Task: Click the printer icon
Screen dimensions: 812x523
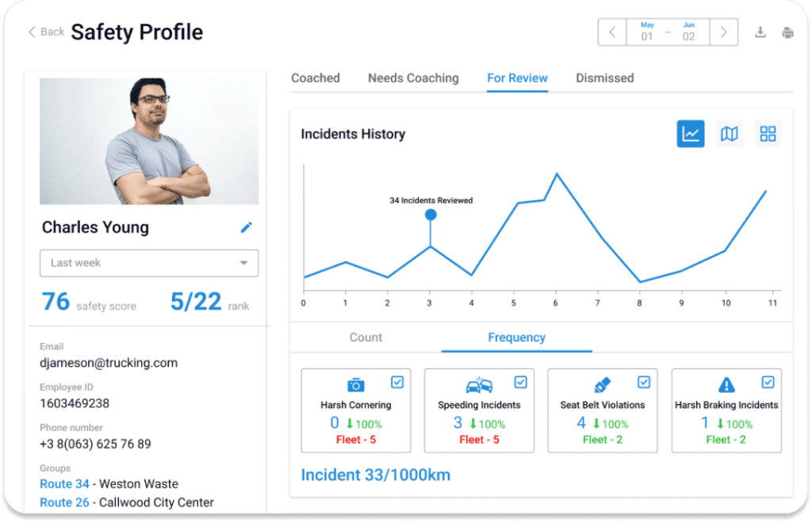Action: coord(787,32)
